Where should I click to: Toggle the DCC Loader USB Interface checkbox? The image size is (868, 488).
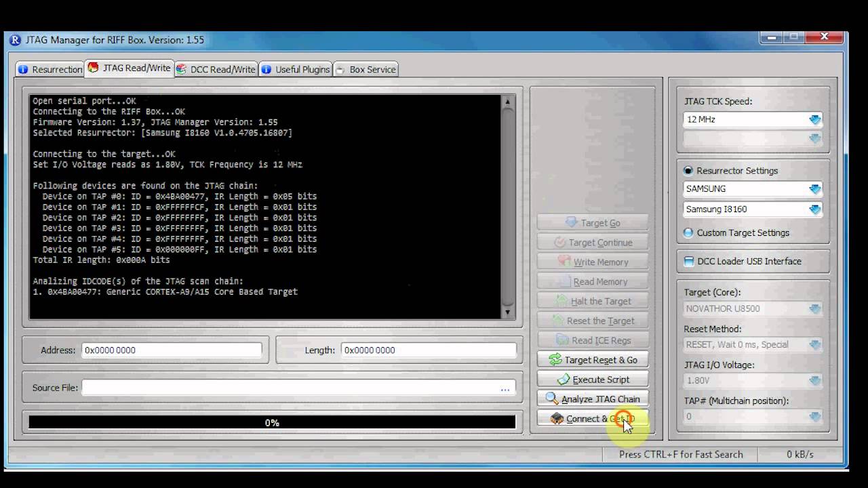click(x=689, y=261)
